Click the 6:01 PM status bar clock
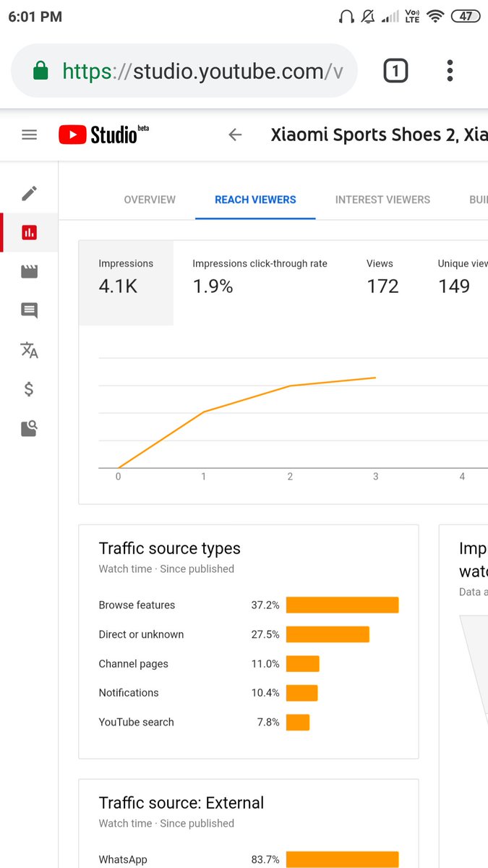Viewport: 488px width, 868px height. coord(35,17)
